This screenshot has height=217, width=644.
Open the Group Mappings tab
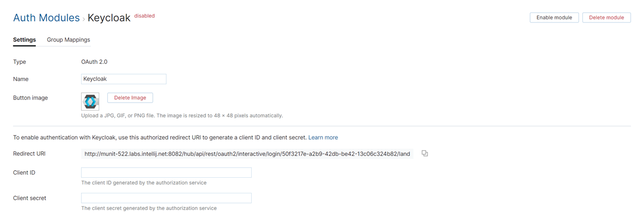coord(68,40)
